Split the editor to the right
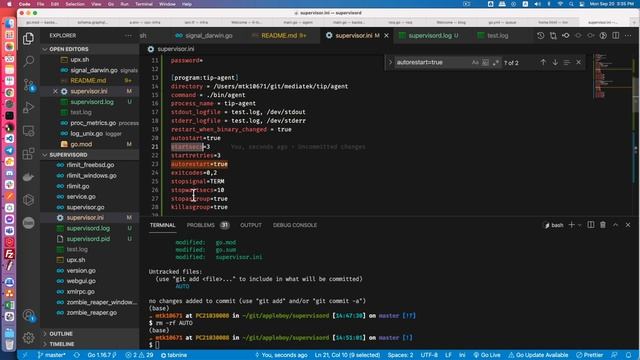 [x=616, y=36]
